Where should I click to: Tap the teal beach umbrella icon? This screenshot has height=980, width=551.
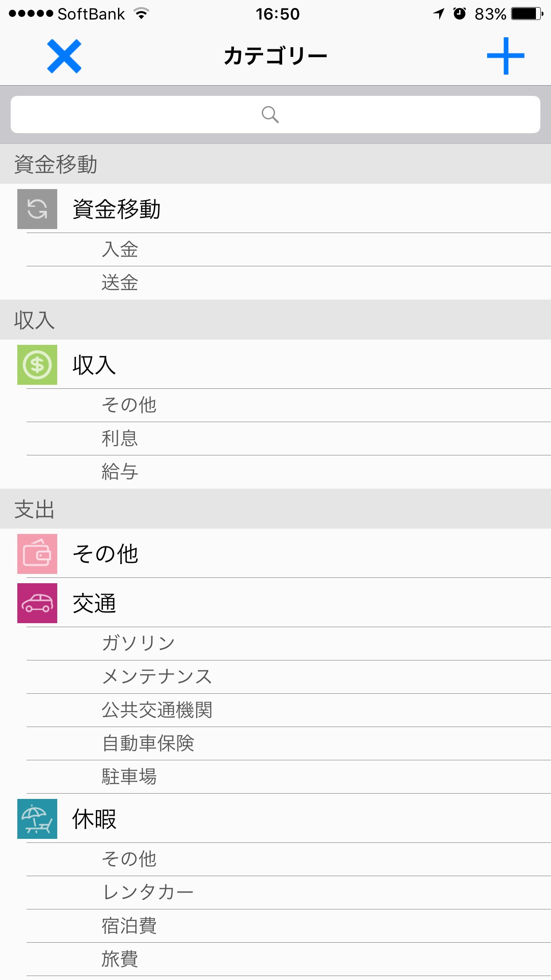[37, 819]
